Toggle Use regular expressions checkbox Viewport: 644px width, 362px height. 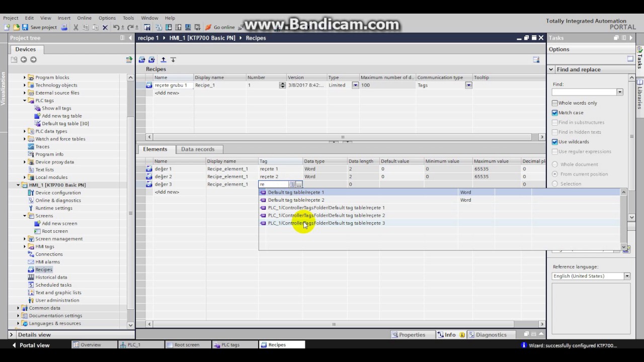(x=555, y=151)
